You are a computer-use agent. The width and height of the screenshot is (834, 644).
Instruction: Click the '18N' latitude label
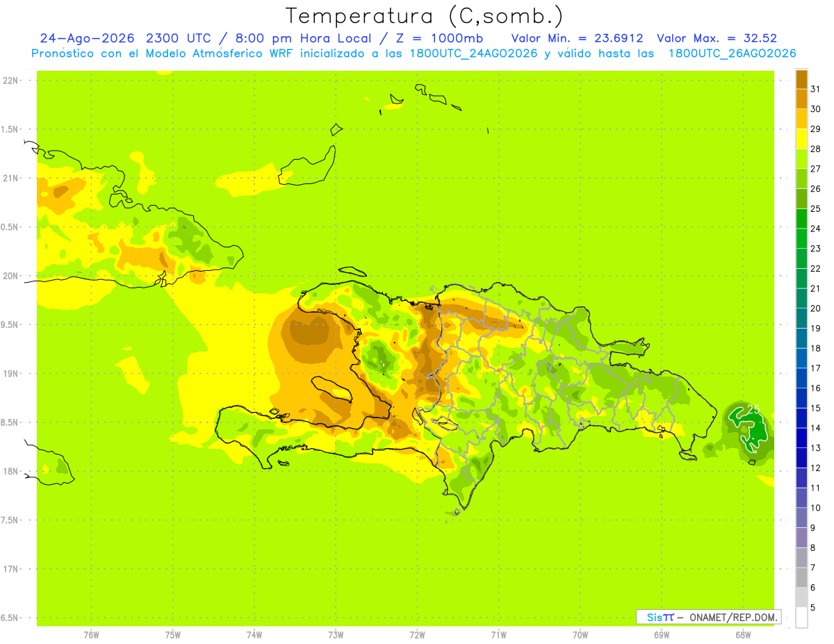(x=10, y=471)
